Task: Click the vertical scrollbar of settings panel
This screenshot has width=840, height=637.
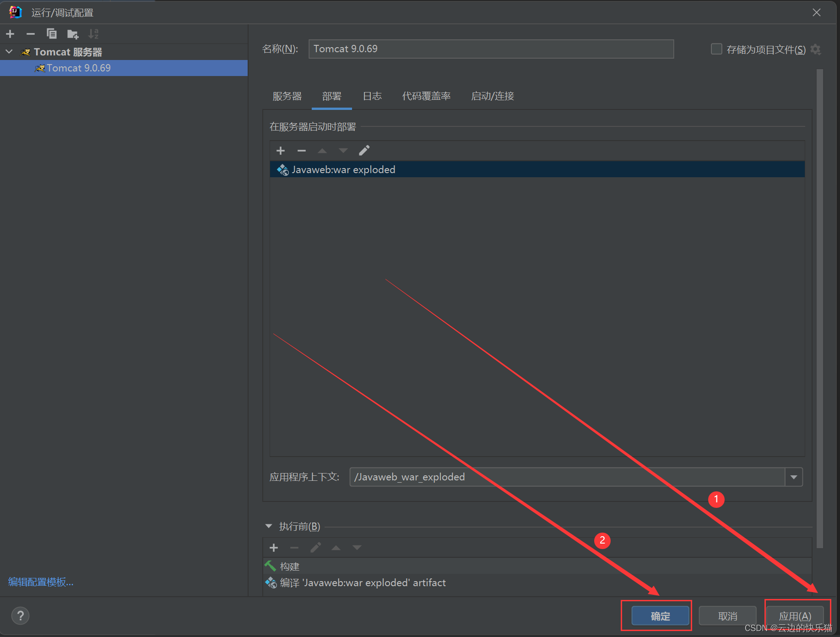Action: pyautogui.click(x=819, y=308)
